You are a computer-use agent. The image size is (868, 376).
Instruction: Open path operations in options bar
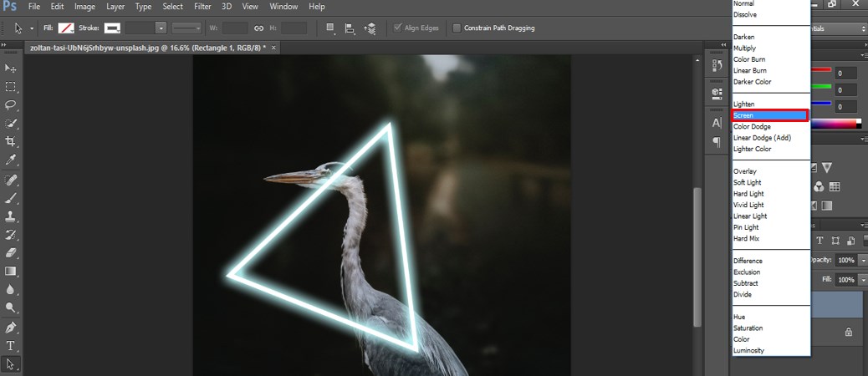pos(330,28)
